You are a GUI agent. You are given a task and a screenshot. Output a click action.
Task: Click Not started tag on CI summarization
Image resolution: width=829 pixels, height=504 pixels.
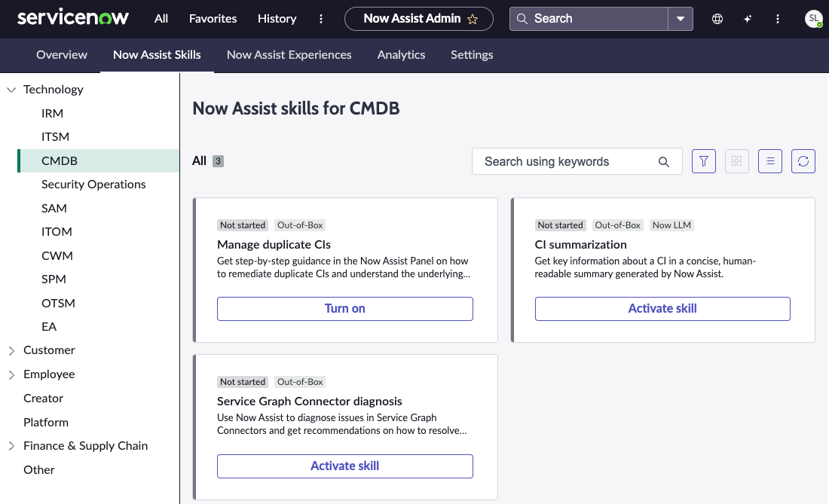pos(561,225)
